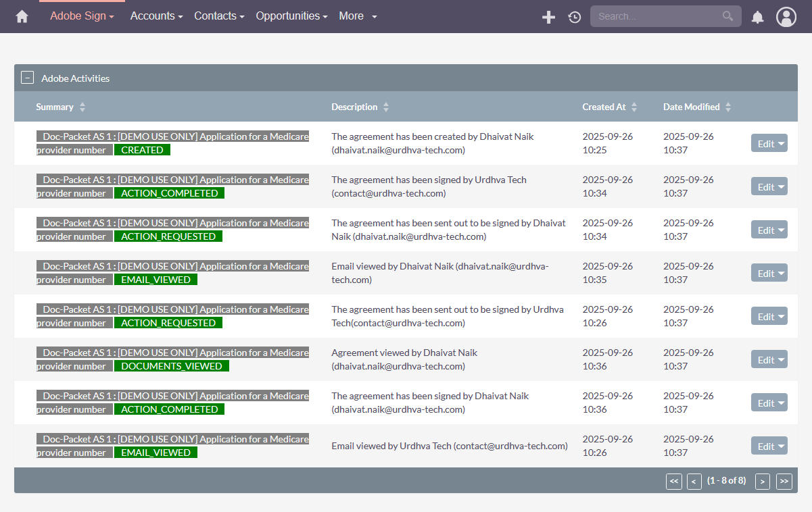
Task: Open the recently viewed history icon
Action: click(x=575, y=17)
